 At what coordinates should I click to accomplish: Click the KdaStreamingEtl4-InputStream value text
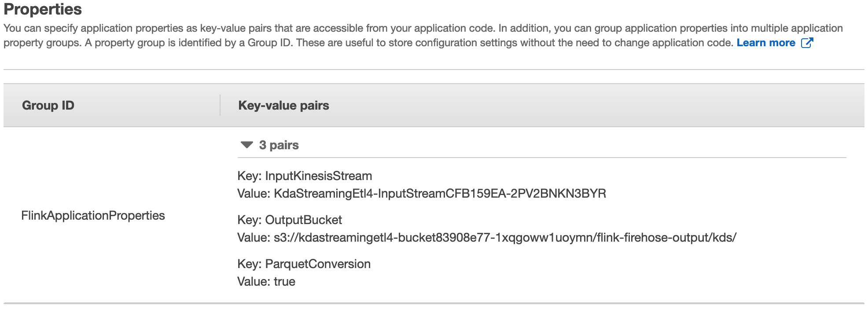click(440, 193)
